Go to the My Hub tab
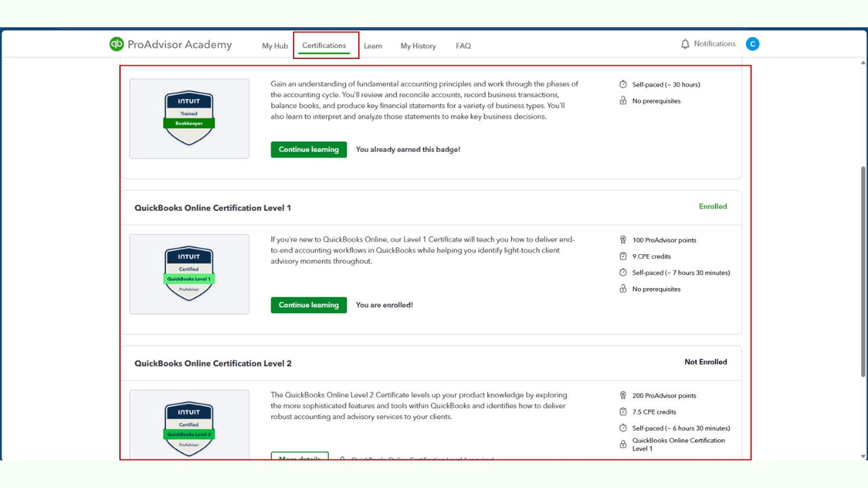 tap(275, 46)
